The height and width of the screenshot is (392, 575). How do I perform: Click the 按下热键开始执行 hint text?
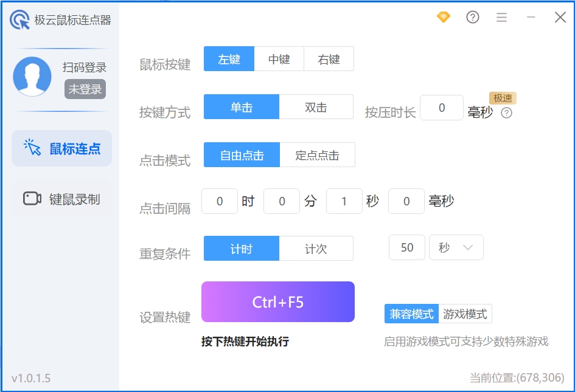pos(245,342)
